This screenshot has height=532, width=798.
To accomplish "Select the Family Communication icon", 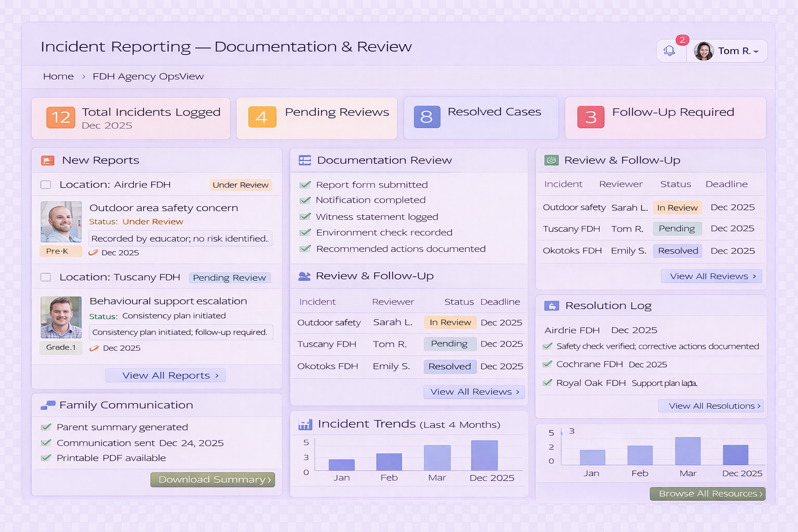I will point(48,405).
